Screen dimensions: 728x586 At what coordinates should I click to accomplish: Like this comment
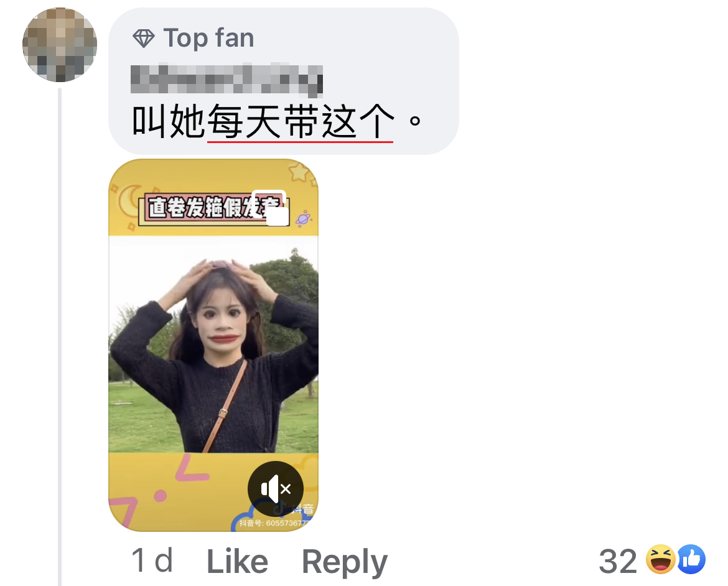coord(237,561)
